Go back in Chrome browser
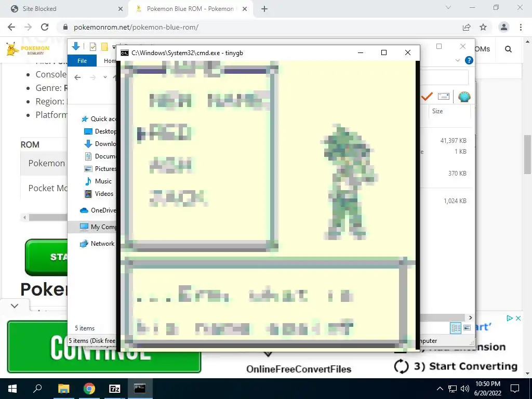This screenshot has height=399, width=532. pos(11,27)
